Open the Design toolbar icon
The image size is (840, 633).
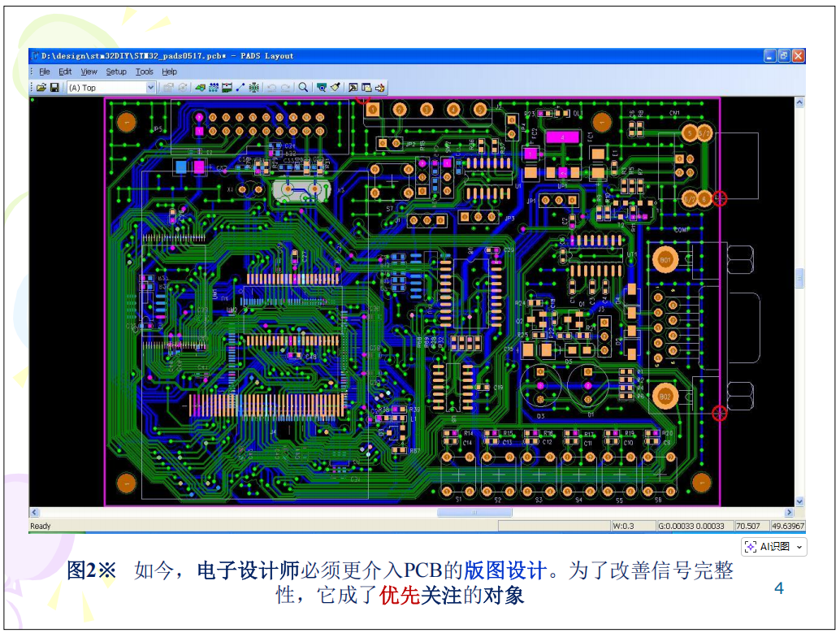(213, 88)
